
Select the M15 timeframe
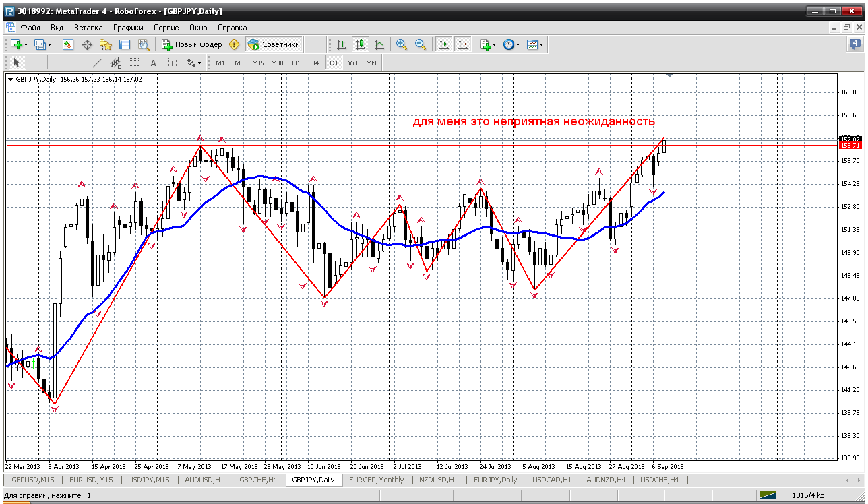[258, 63]
